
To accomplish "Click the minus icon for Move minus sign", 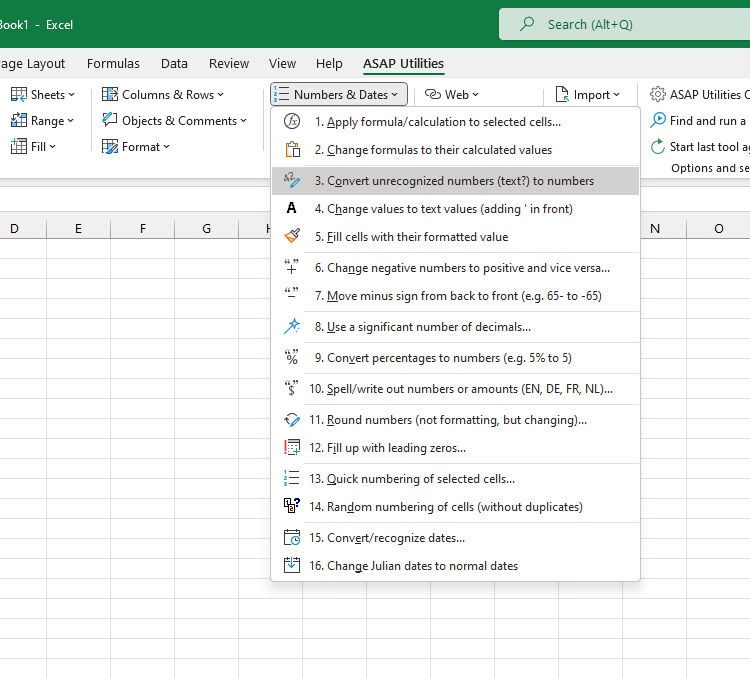I will point(291,293).
